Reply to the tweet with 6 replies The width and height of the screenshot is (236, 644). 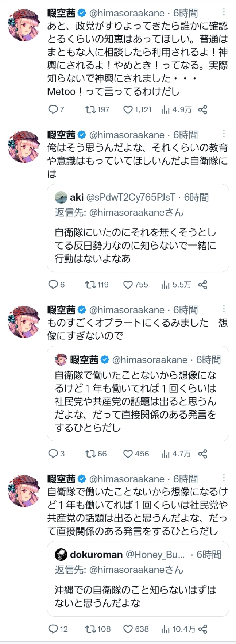coord(53,285)
